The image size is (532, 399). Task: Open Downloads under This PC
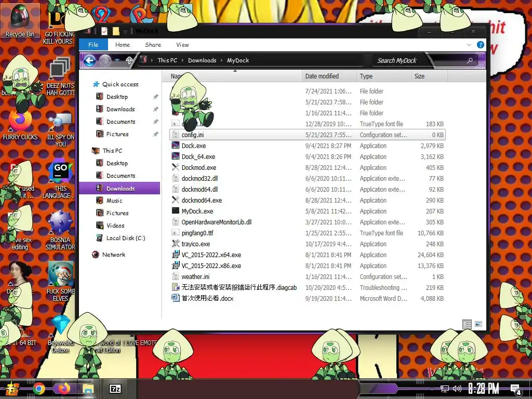(x=119, y=188)
